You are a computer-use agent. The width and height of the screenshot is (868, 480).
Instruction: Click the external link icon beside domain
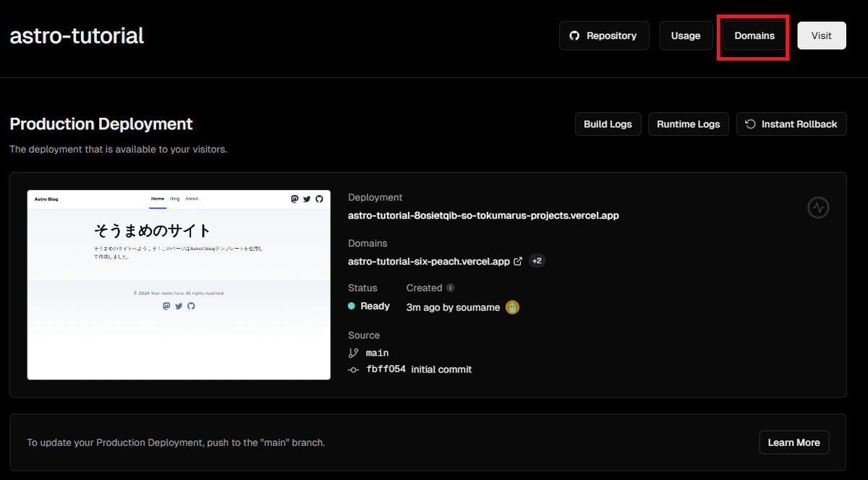click(518, 262)
